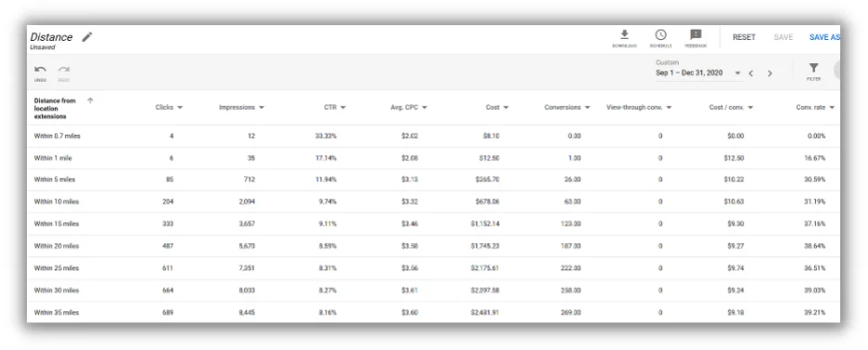Open View-through conv. column dropdown
The image size is (868, 350).
(x=669, y=108)
